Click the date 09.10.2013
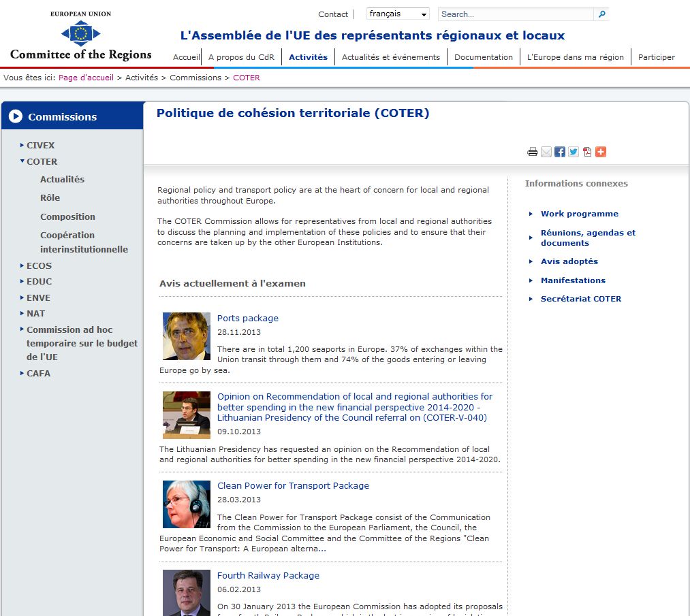 click(239, 432)
